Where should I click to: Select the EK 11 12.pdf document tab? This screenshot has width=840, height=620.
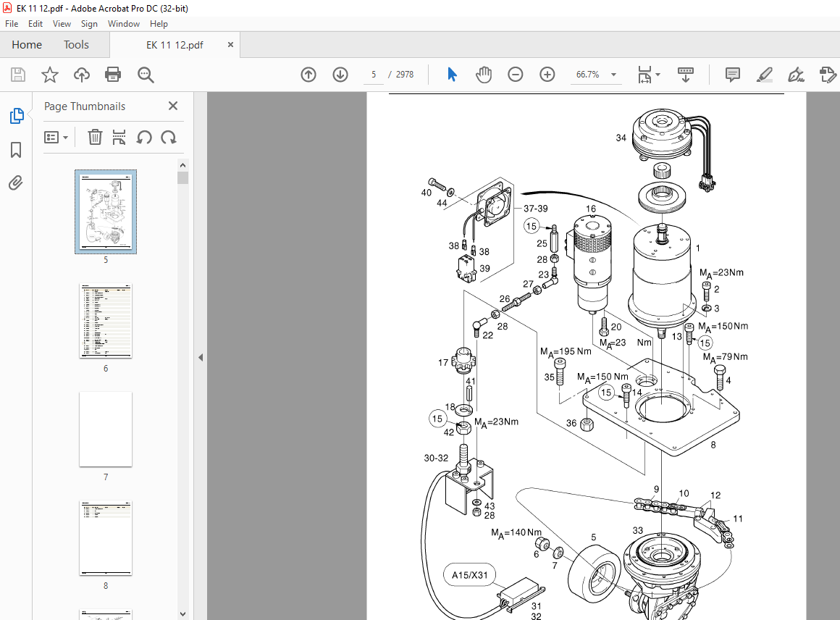[175, 45]
